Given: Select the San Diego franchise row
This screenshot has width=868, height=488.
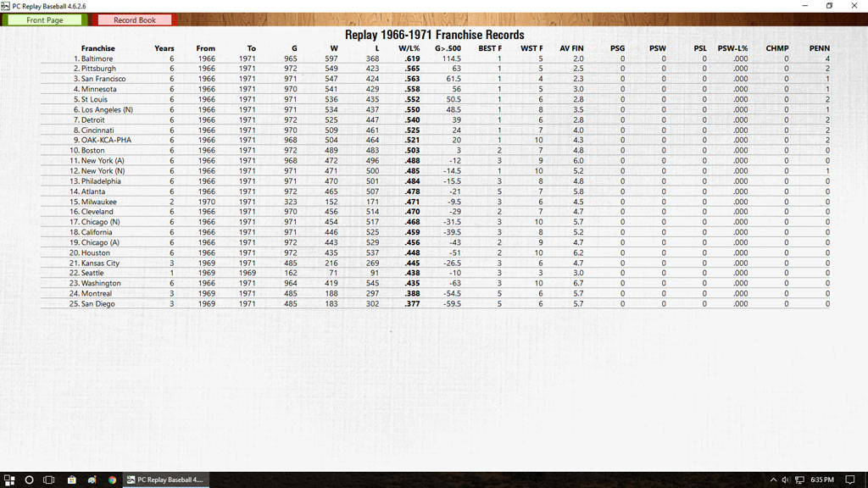Looking at the screenshot, I should [98, 303].
